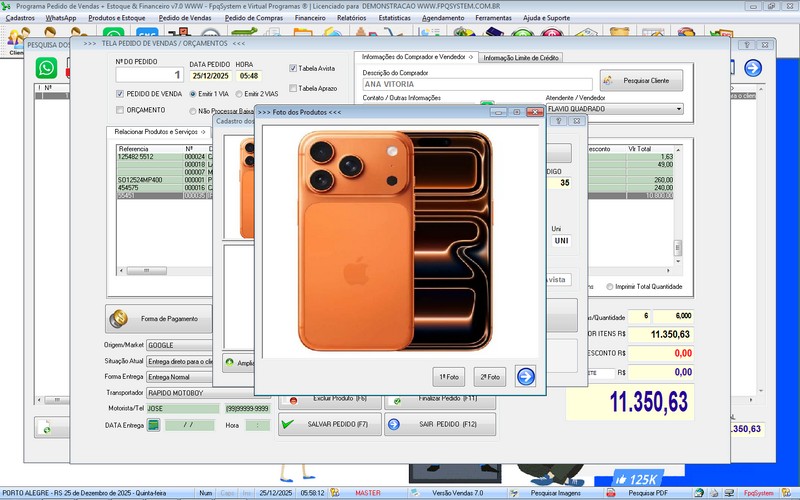800x500 pixels.
Task: Click the key icon after the status bar clock
Action: (335, 493)
